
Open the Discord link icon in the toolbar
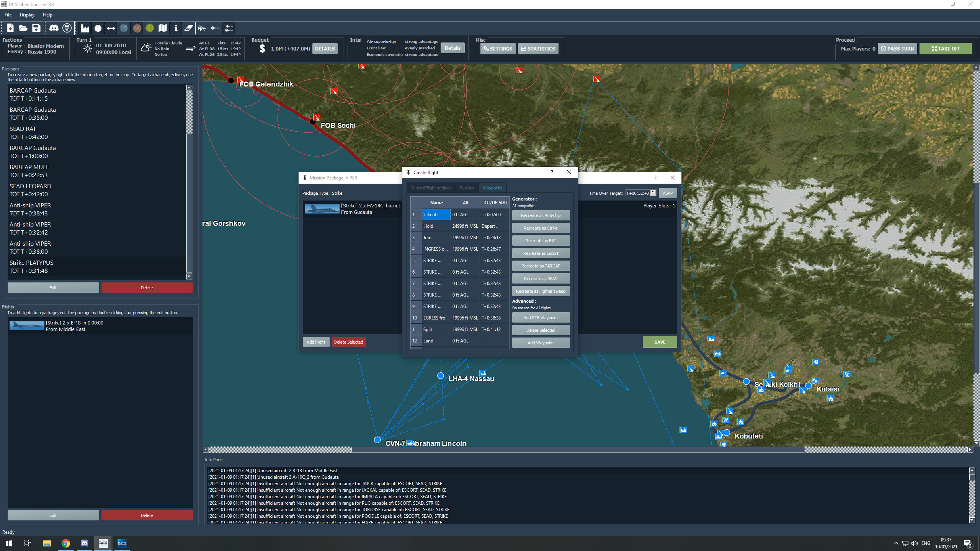click(54, 28)
